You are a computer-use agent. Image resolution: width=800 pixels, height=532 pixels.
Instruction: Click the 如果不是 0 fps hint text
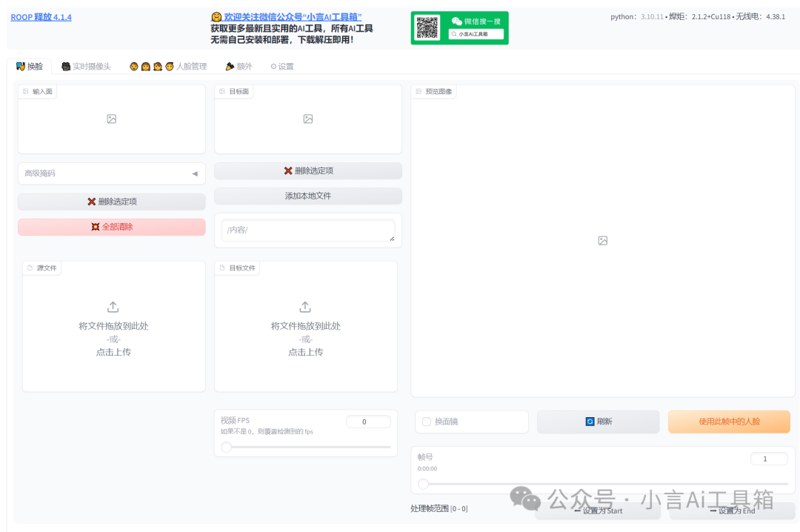pyautogui.click(x=267, y=432)
